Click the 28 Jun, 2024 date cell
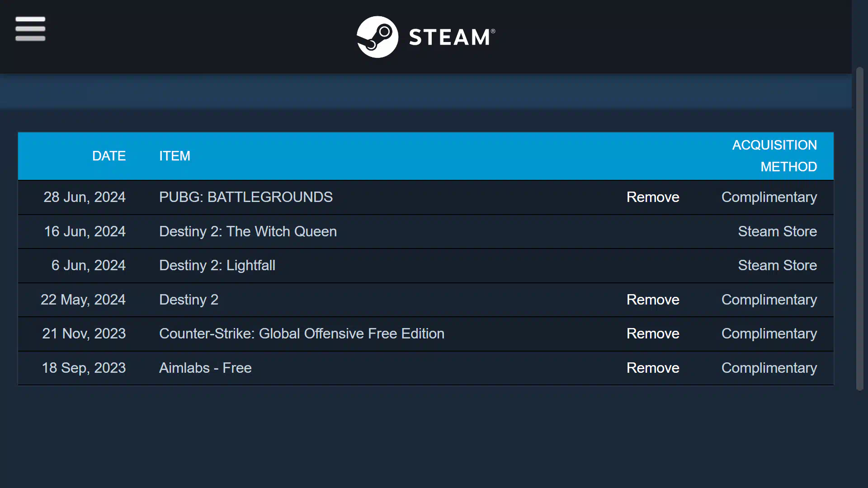The image size is (868, 488). click(85, 197)
